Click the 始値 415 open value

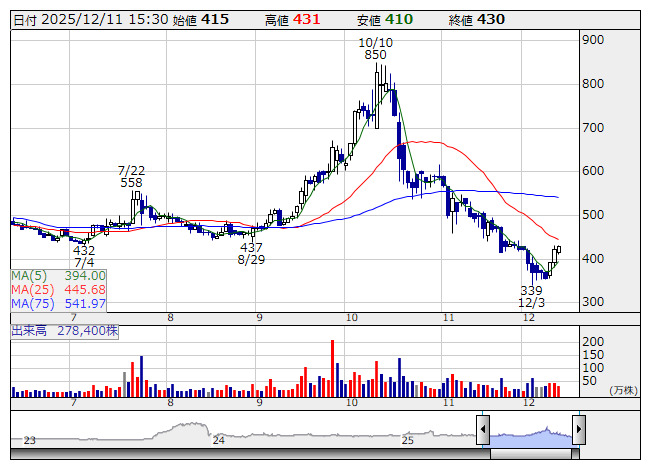pyautogui.click(x=200, y=20)
